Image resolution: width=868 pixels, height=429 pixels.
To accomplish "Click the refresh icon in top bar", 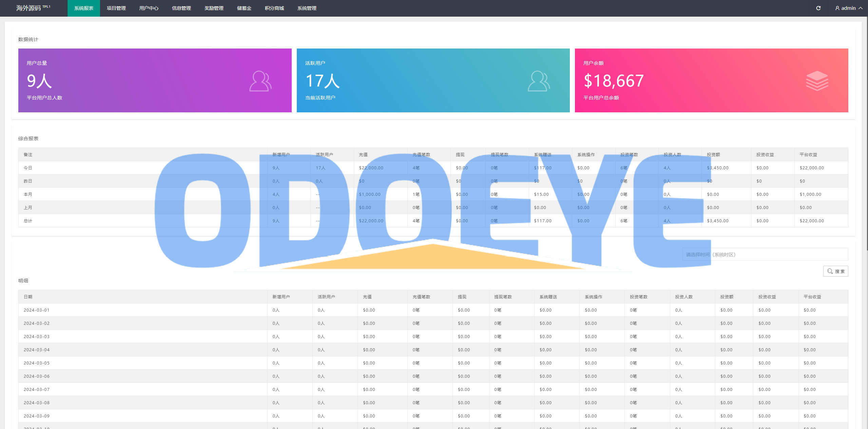I will (818, 8).
